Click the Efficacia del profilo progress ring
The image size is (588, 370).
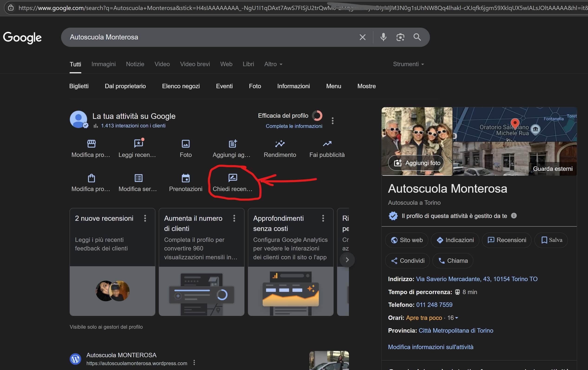[317, 116]
